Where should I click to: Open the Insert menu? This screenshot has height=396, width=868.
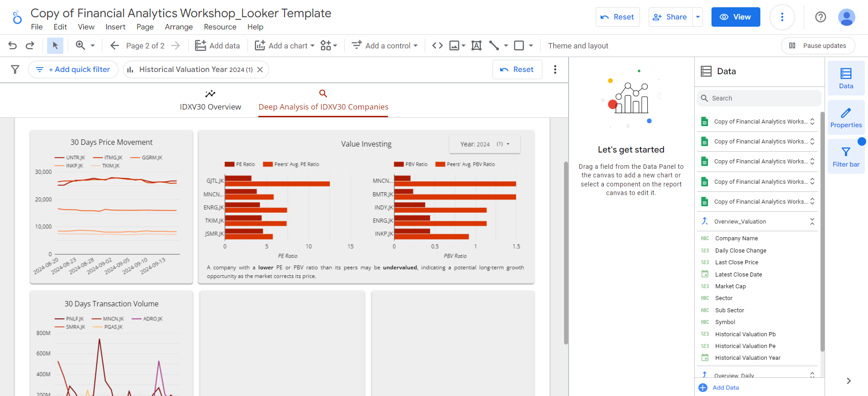pyautogui.click(x=115, y=27)
